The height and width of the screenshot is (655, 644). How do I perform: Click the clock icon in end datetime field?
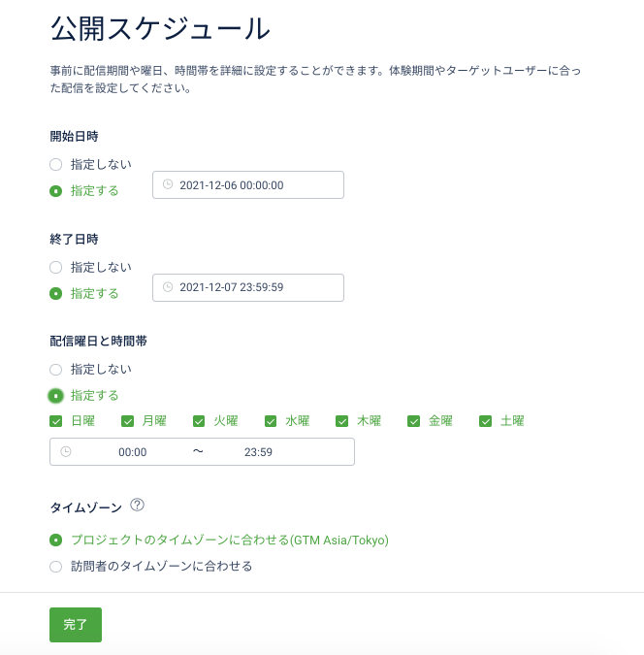(x=168, y=287)
